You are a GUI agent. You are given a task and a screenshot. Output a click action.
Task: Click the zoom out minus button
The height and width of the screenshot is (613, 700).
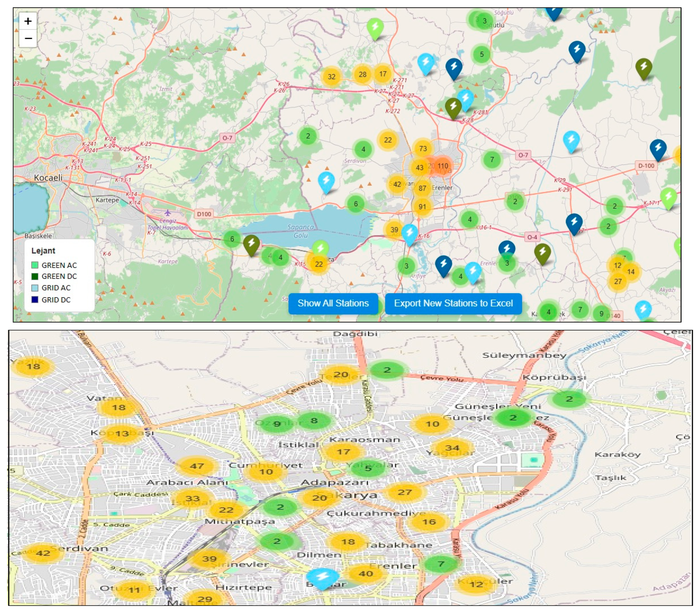[28, 38]
